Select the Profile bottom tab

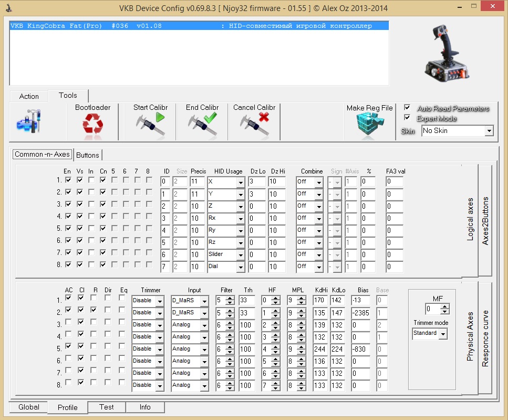click(67, 407)
